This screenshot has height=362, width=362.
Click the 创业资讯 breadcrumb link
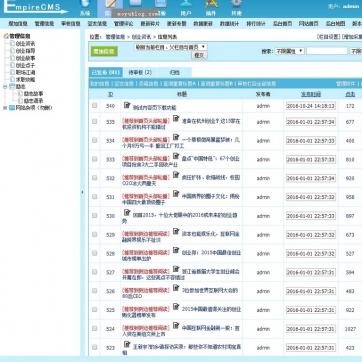141,37
